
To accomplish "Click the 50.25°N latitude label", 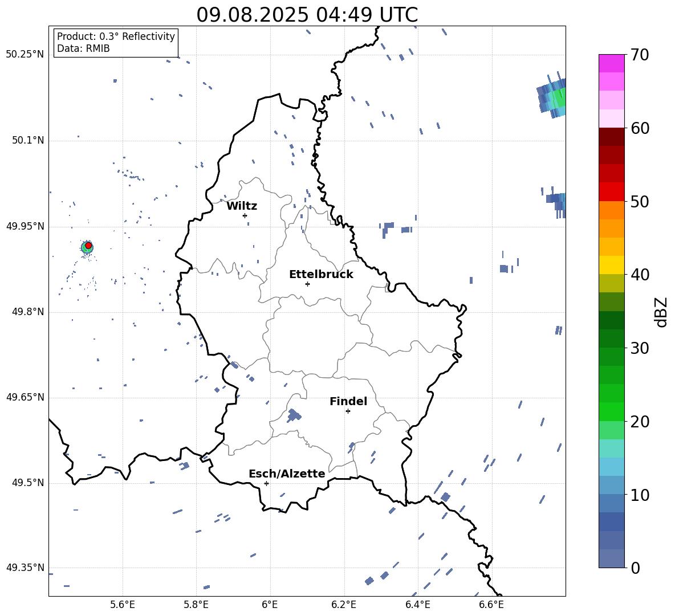I will tap(25, 55).
